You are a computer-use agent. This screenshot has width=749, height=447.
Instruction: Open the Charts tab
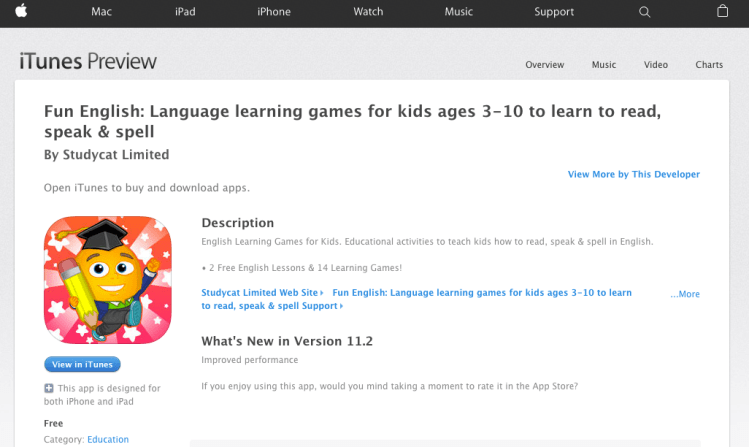[x=709, y=65]
